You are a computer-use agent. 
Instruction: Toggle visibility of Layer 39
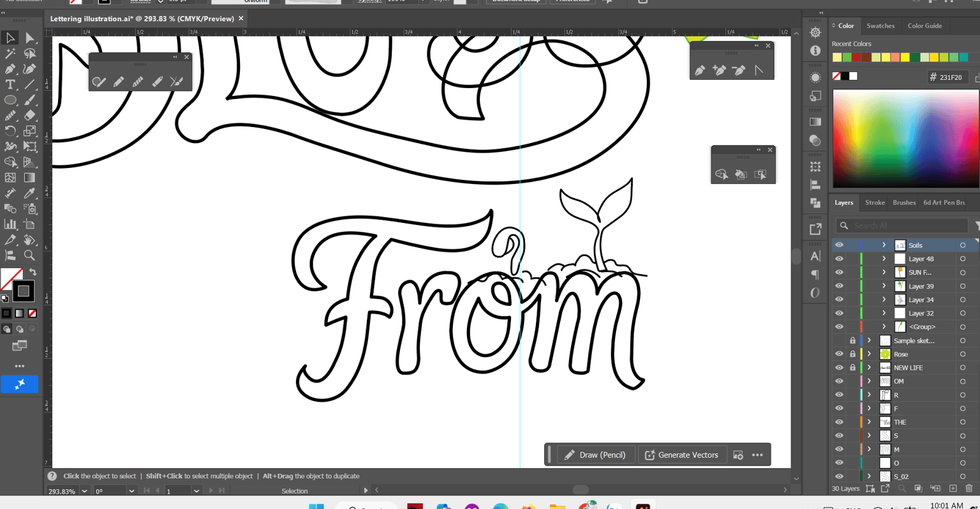(839, 286)
